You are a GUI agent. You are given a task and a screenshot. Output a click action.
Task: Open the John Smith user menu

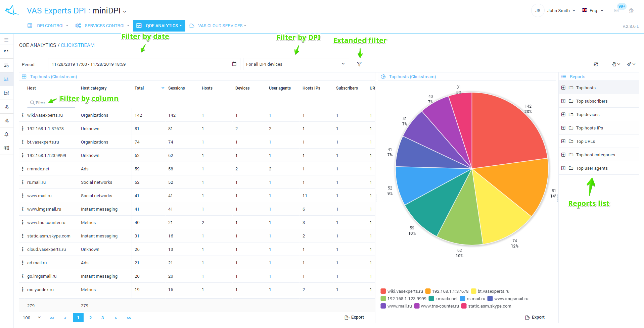coord(561,10)
